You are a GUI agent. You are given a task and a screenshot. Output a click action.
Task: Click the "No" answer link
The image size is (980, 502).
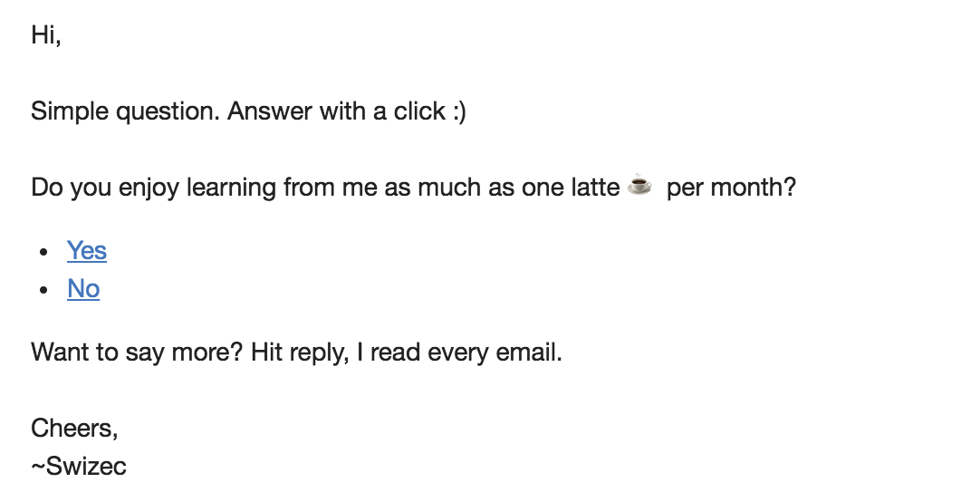83,289
